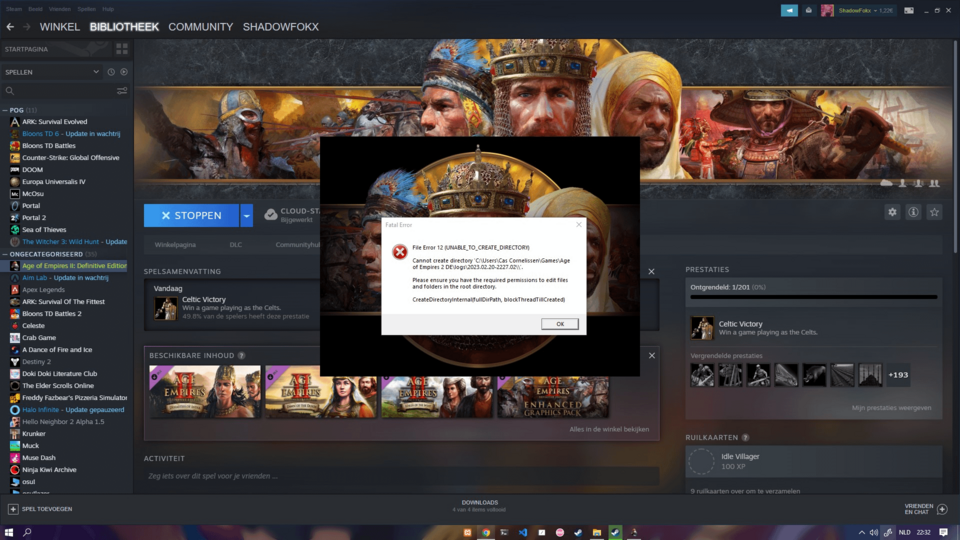Open the Enhanced Graphics Pack thumbnail
This screenshot has width=960, height=540.
(553, 392)
